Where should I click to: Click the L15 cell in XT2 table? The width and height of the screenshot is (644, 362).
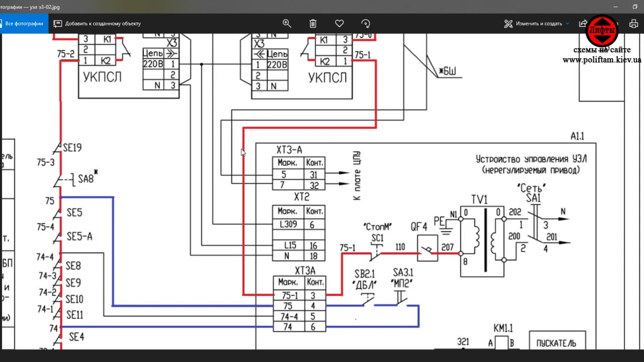pos(288,246)
